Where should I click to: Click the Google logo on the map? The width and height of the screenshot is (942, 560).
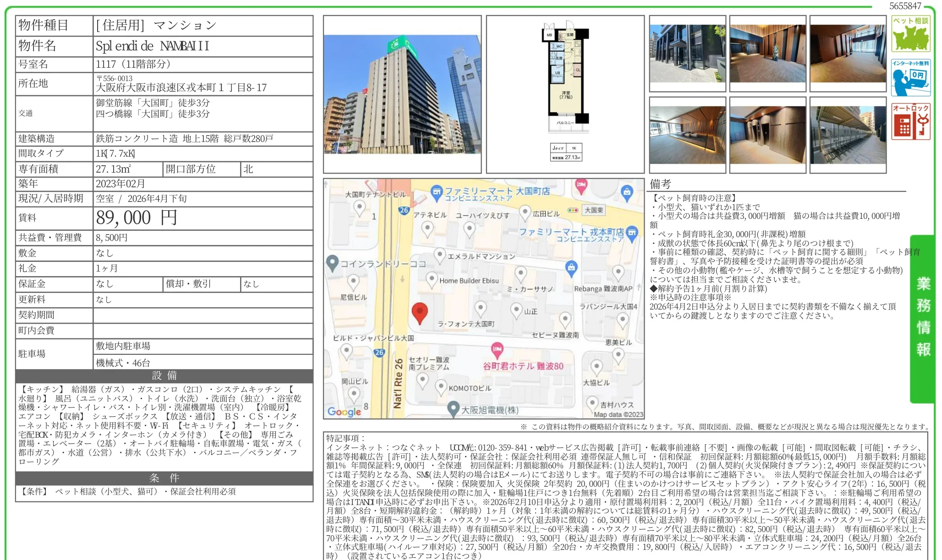coord(344,411)
